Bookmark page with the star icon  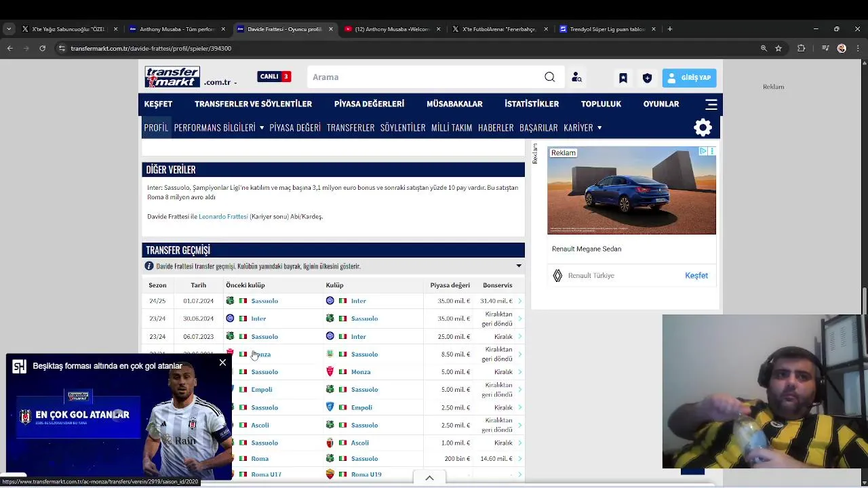coord(778,48)
